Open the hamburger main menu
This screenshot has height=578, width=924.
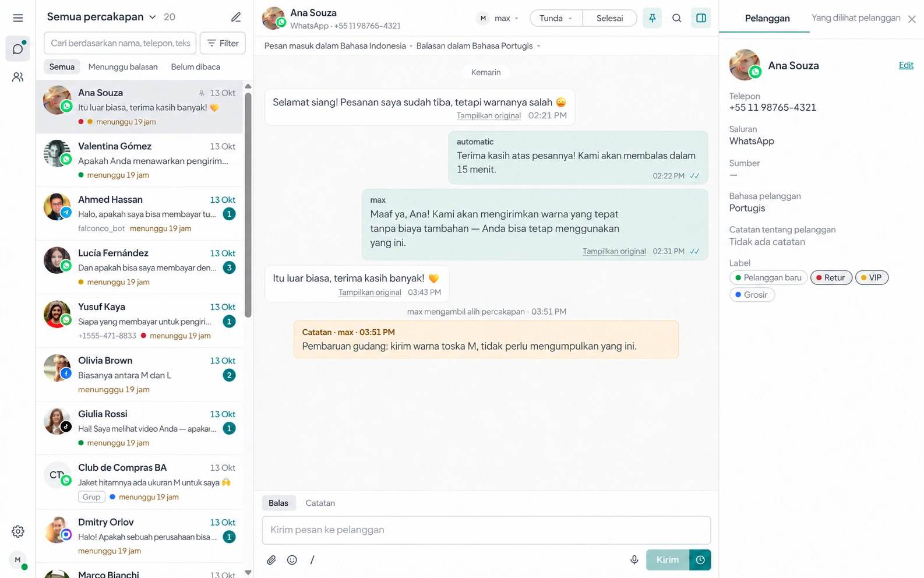pyautogui.click(x=18, y=18)
